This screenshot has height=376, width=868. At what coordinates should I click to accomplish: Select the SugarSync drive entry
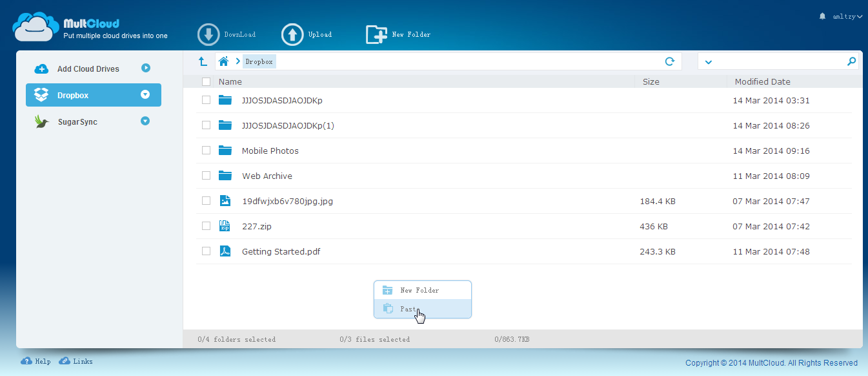(x=94, y=121)
